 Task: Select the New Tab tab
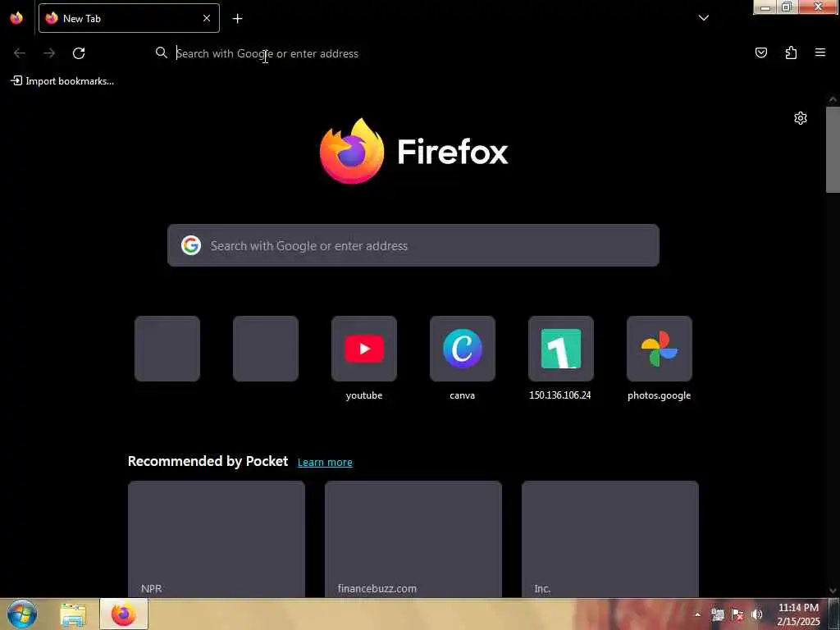[129, 18]
